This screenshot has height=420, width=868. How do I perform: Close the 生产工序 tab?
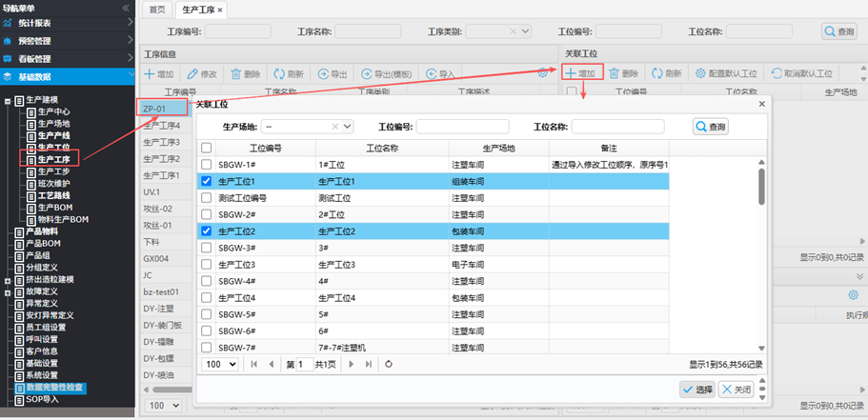[x=220, y=10]
